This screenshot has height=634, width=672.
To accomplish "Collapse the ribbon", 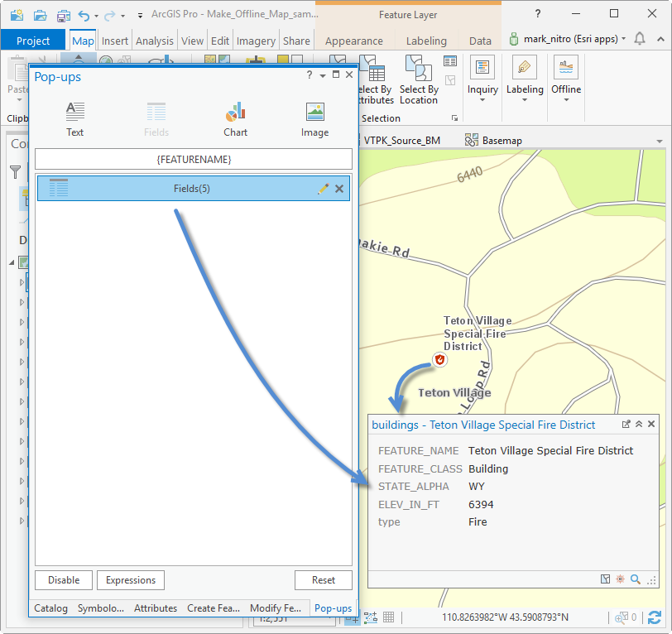I will [661, 39].
